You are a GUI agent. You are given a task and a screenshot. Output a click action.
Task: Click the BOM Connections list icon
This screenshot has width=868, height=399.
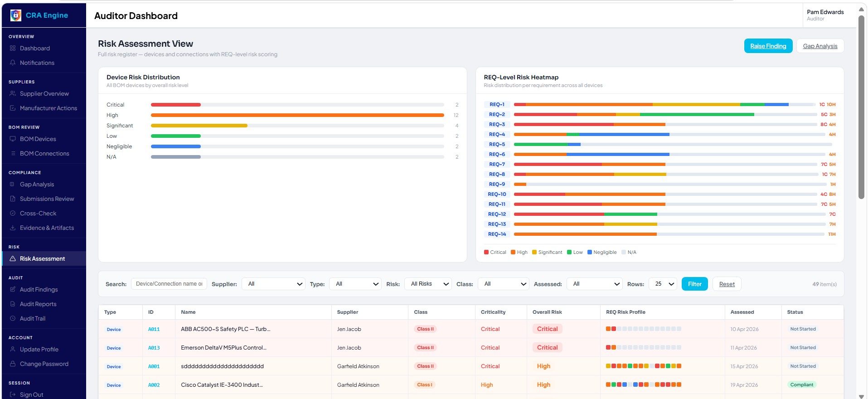tap(13, 154)
